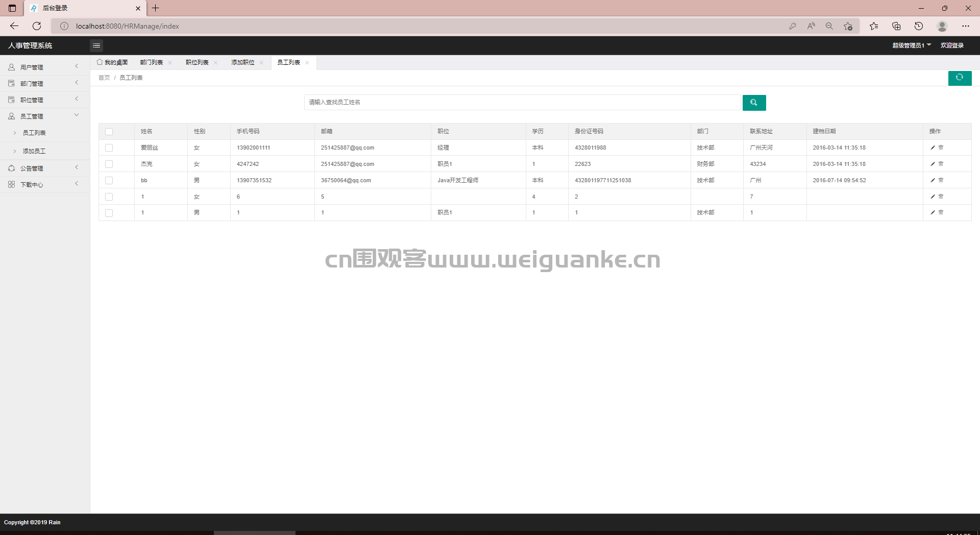Viewport: 980px width, 535px height.
Task: Close the 添加职位 tab
Action: [x=261, y=63]
